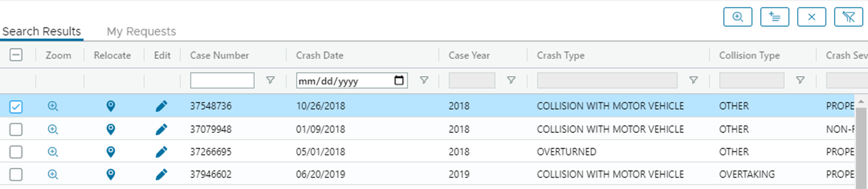Edit case 37946602 with pencil icon
Screen dimensions: 868x189
[161, 175]
